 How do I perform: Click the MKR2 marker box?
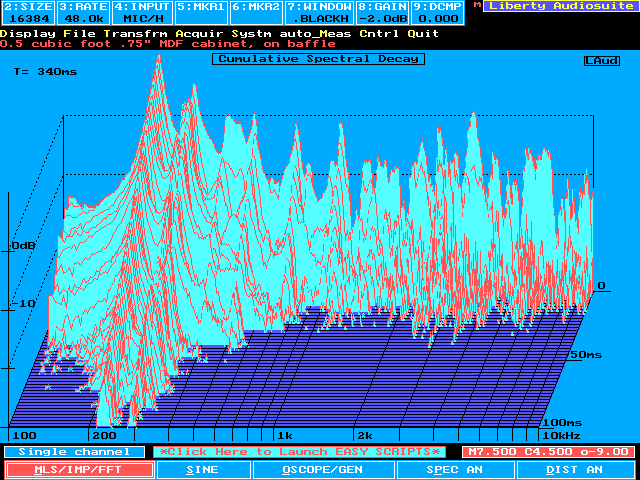pyautogui.click(x=256, y=12)
